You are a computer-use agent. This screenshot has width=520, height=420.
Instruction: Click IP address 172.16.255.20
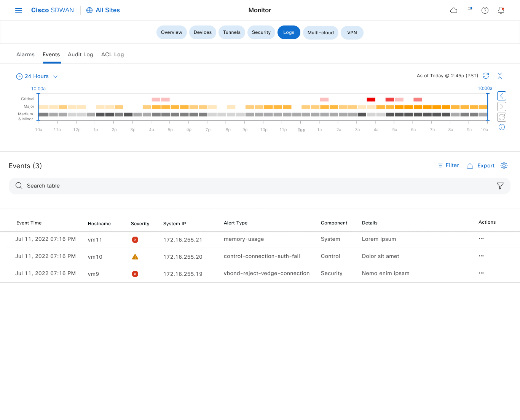183,257
